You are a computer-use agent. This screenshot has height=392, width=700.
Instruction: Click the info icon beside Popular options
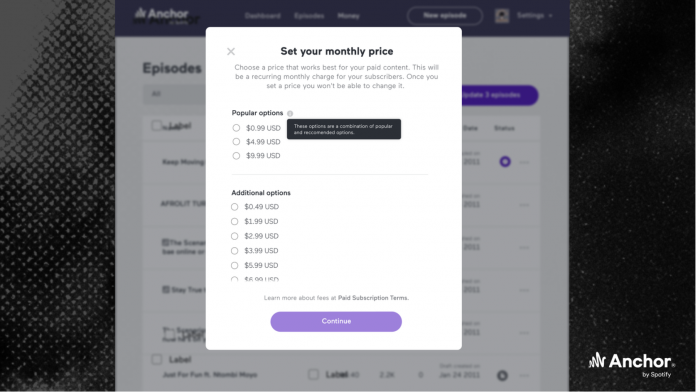tap(290, 113)
